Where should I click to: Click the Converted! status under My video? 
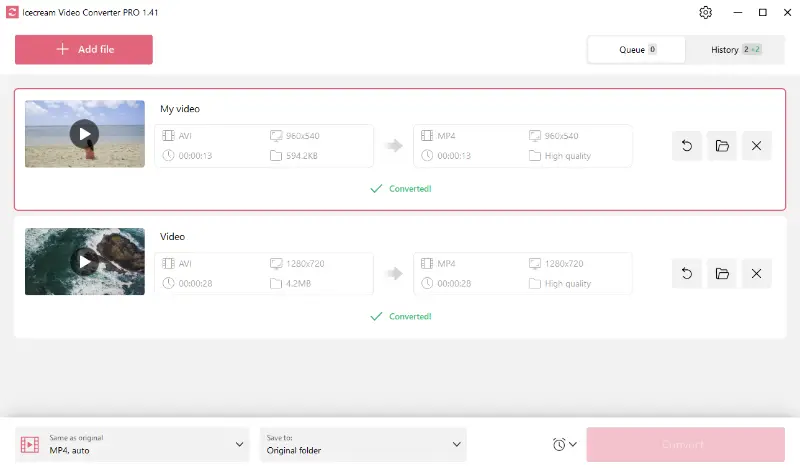pyautogui.click(x=401, y=189)
